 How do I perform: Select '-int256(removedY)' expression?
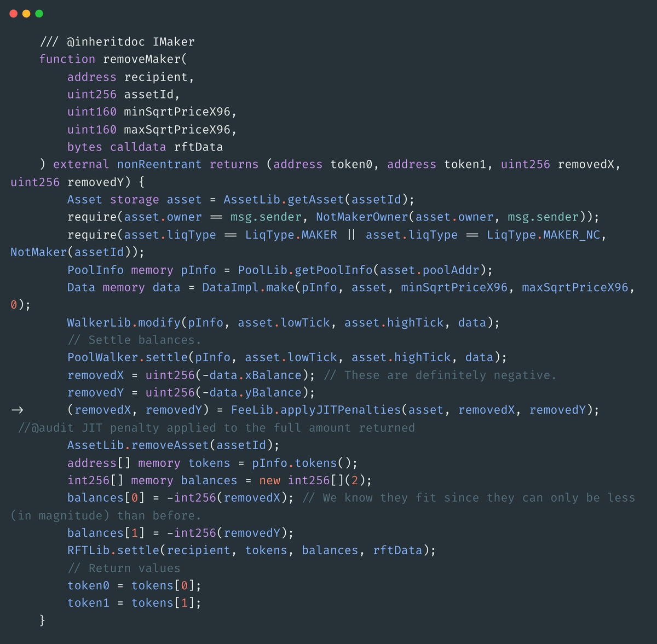227,533
